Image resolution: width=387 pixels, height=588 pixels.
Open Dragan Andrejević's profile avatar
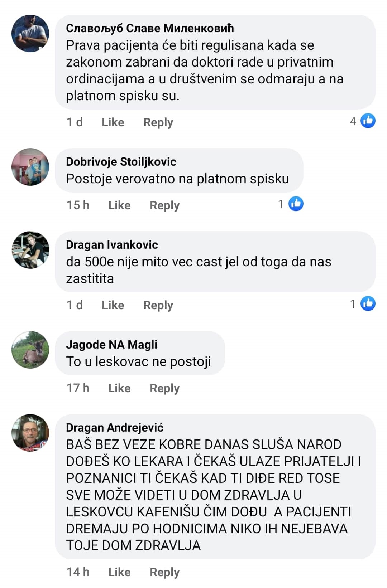coord(30,433)
